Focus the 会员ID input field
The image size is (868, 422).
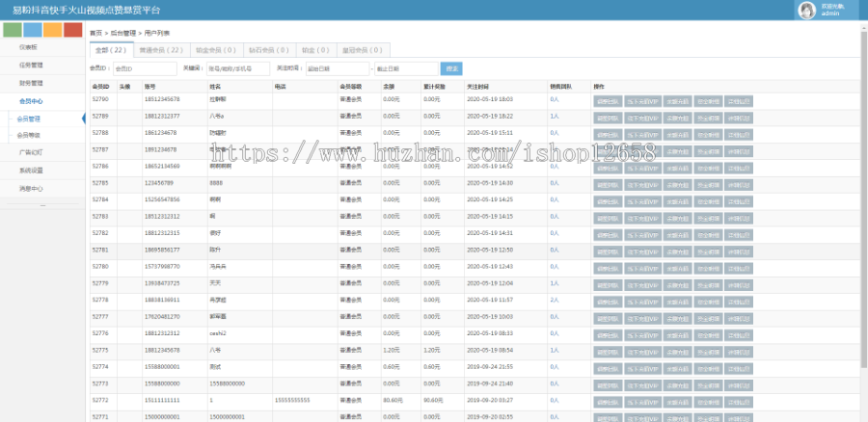tap(143, 68)
